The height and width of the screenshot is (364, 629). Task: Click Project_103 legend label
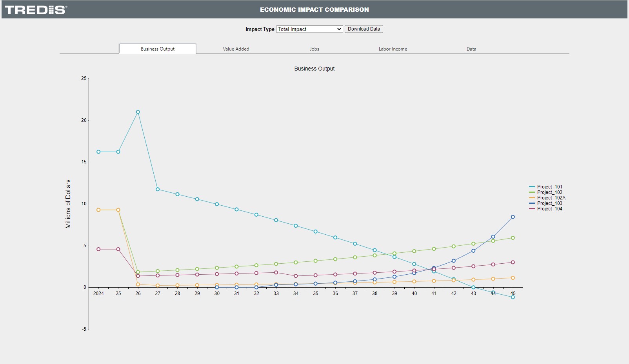[549, 203]
